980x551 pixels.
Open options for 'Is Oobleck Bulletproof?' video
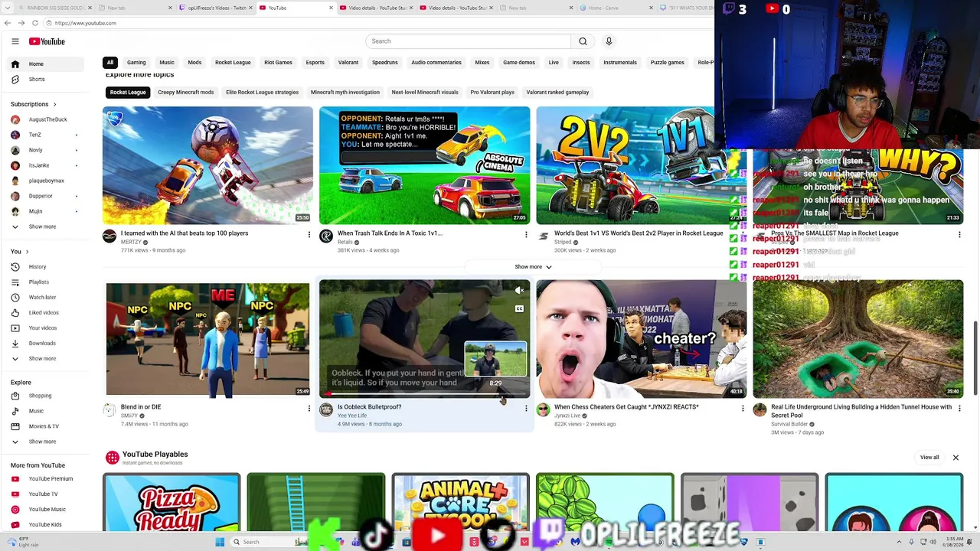(526, 409)
